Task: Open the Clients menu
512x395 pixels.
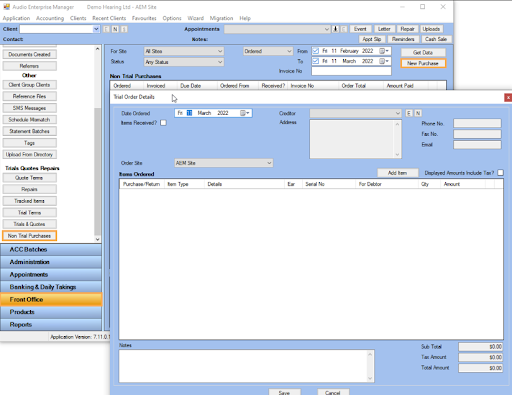Action: [x=78, y=18]
